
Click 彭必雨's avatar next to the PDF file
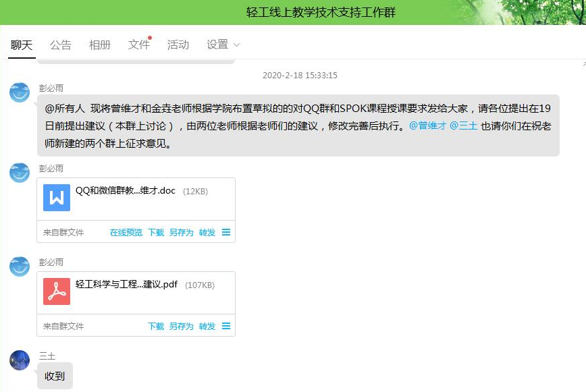click(20, 267)
